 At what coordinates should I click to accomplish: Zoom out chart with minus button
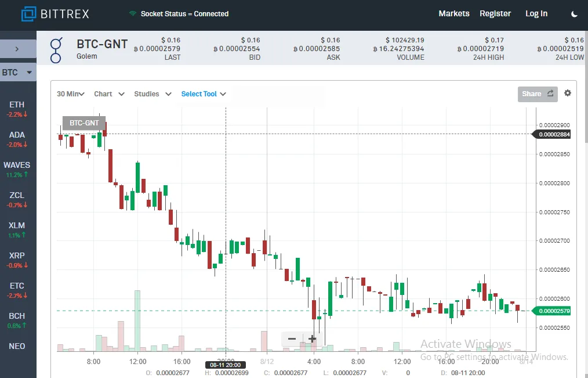(x=292, y=339)
